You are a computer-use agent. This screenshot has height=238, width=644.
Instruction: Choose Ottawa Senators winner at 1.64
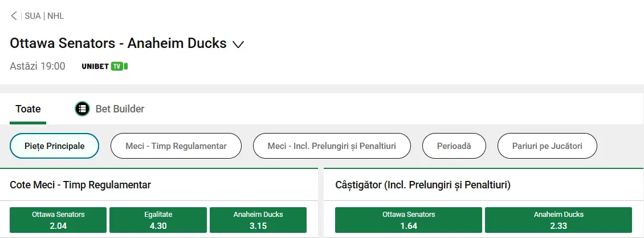(x=409, y=220)
